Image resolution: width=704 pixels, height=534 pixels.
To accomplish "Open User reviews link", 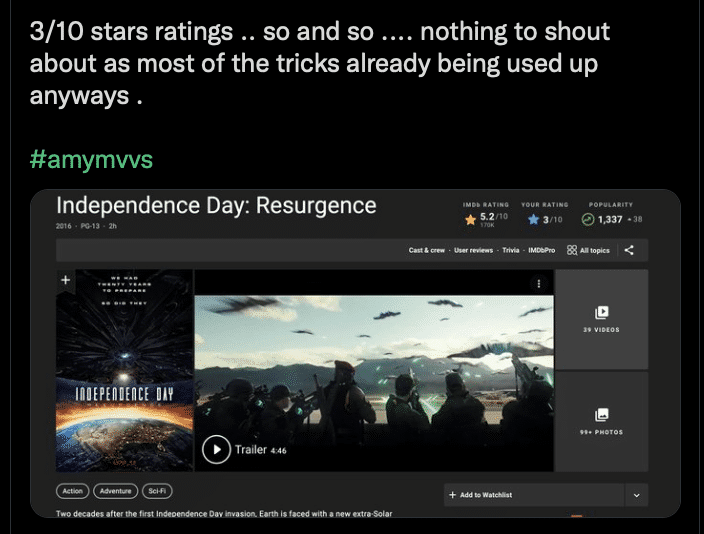I will coord(473,250).
